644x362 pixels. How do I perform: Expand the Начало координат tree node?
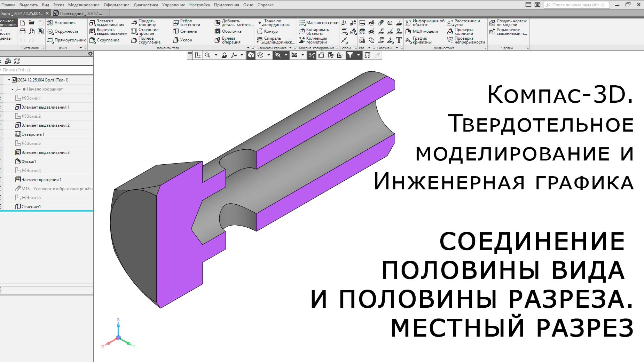pyautogui.click(x=13, y=89)
